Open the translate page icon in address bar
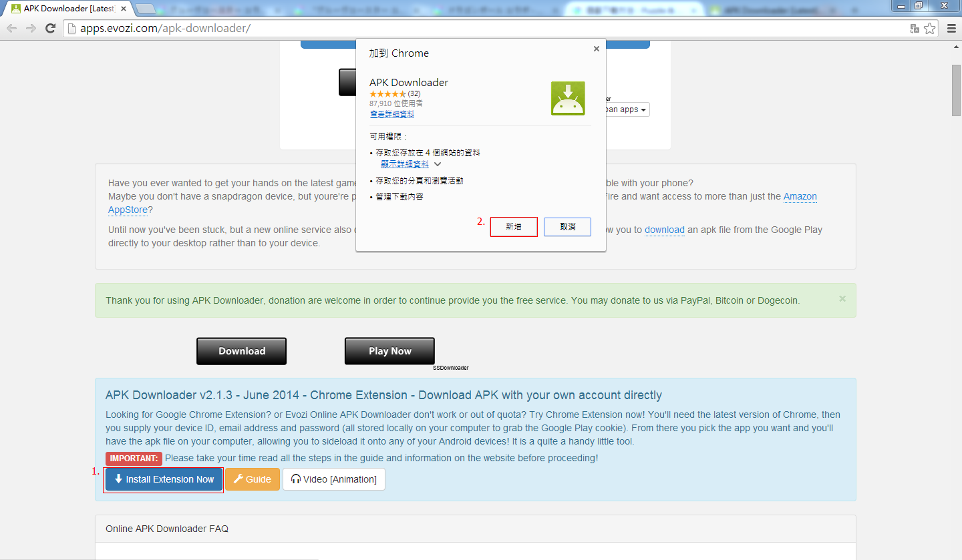The height and width of the screenshot is (560, 962). tap(915, 28)
